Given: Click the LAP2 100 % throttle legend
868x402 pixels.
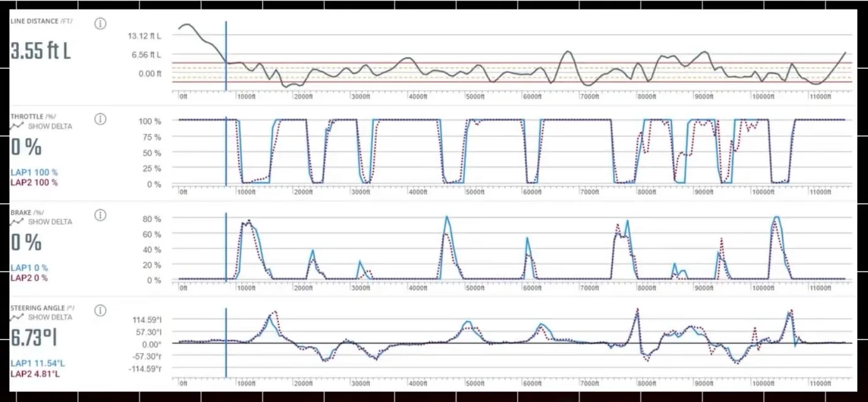Looking at the screenshot, I should pos(34,183).
